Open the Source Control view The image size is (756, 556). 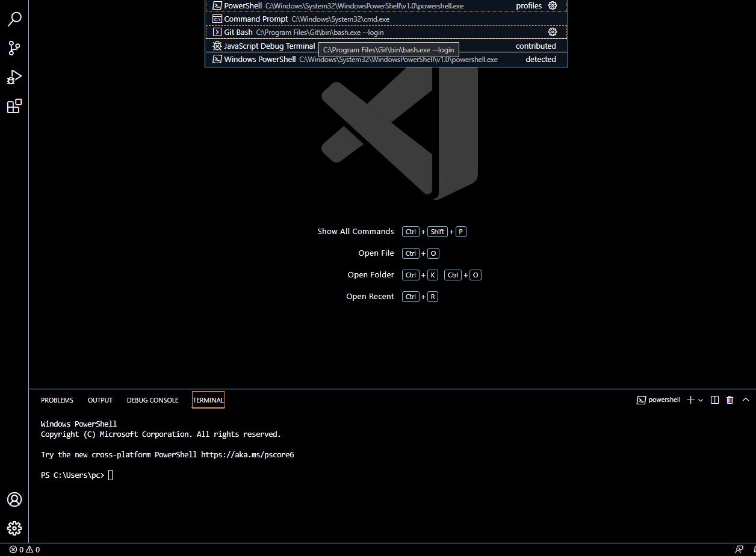tap(14, 48)
